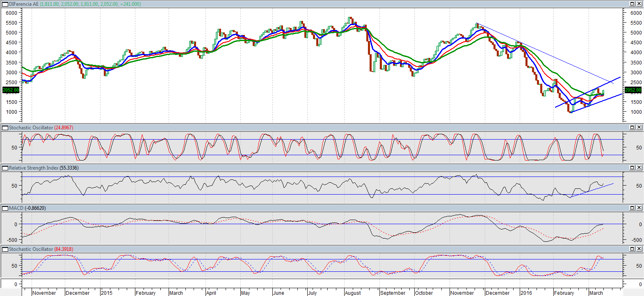Screen dimensions: 644x296
Task: Maximize the DIFerencia AE price panel
Action: [x=632, y=4]
